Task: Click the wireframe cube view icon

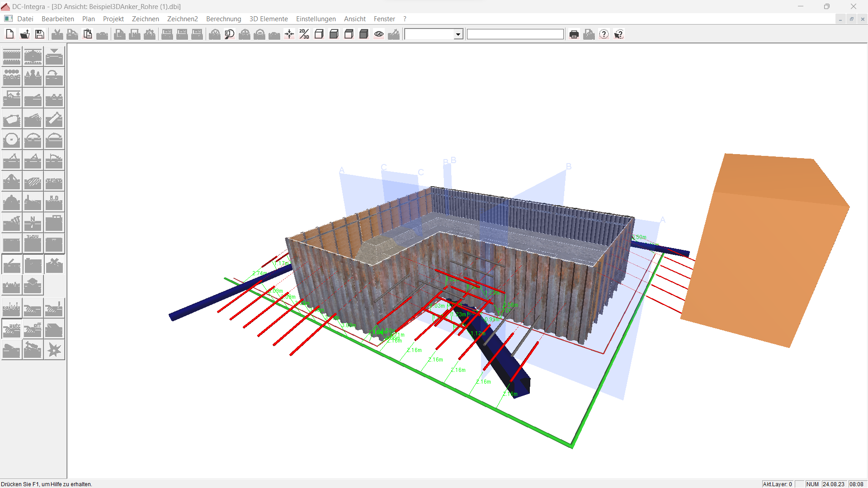Action: tap(319, 34)
